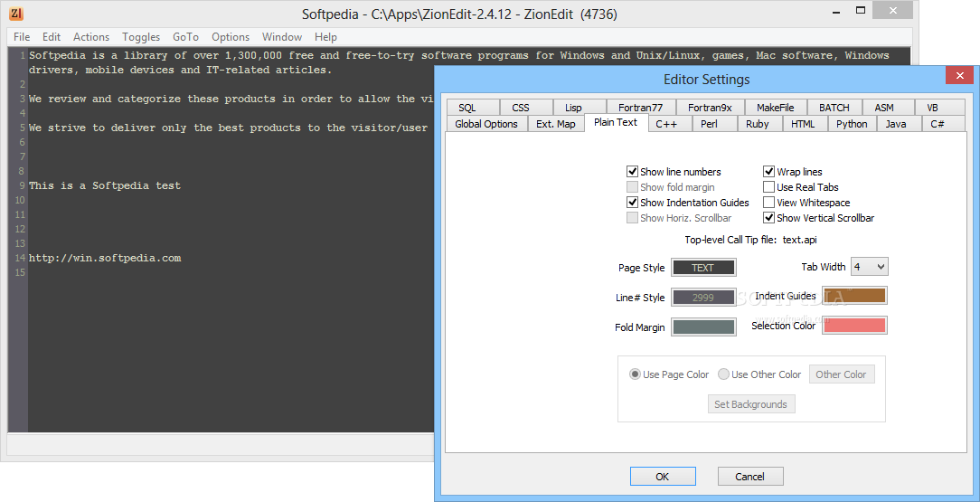Click the Selection Color pink swatch
The height and width of the screenshot is (502, 980).
click(x=854, y=325)
